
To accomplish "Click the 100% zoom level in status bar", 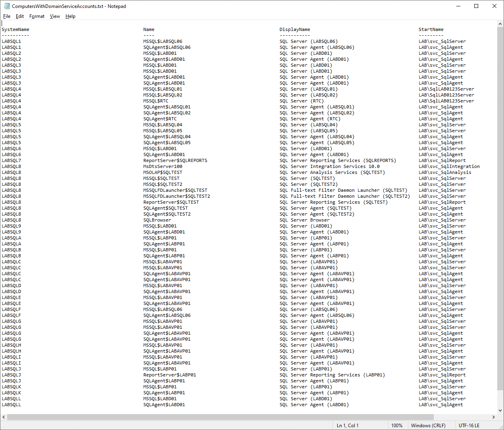I will [397, 425].
